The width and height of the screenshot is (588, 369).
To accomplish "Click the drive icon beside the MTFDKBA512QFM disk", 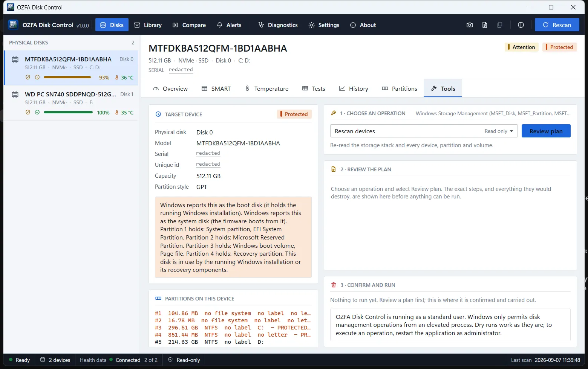I will tap(15, 59).
